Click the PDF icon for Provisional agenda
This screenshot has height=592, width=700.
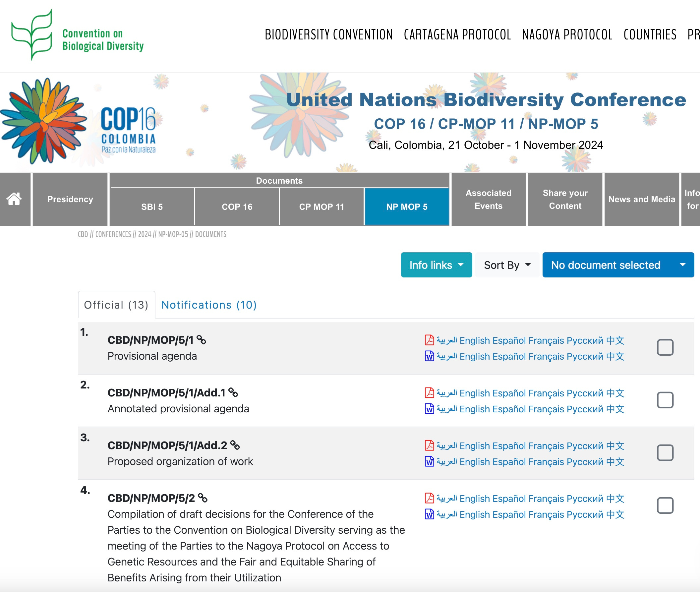[429, 340]
